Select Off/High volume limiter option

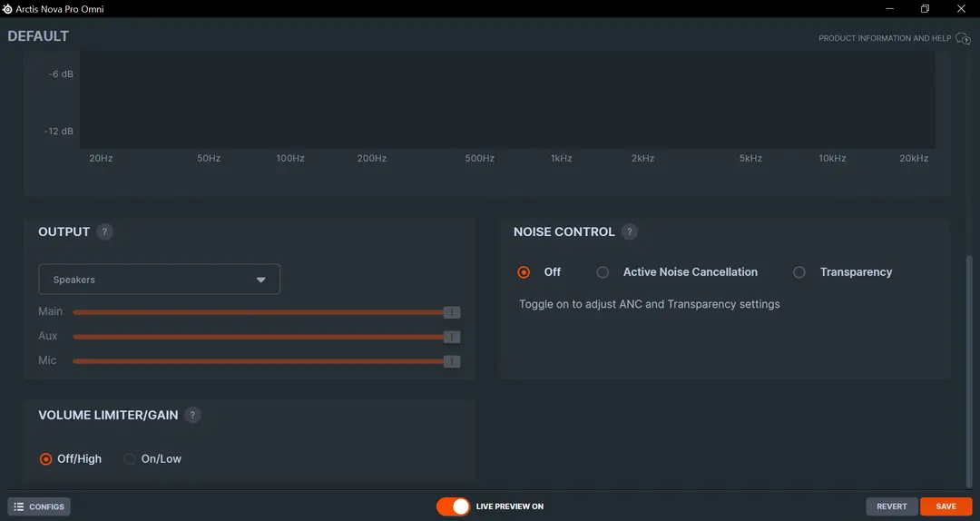point(45,459)
